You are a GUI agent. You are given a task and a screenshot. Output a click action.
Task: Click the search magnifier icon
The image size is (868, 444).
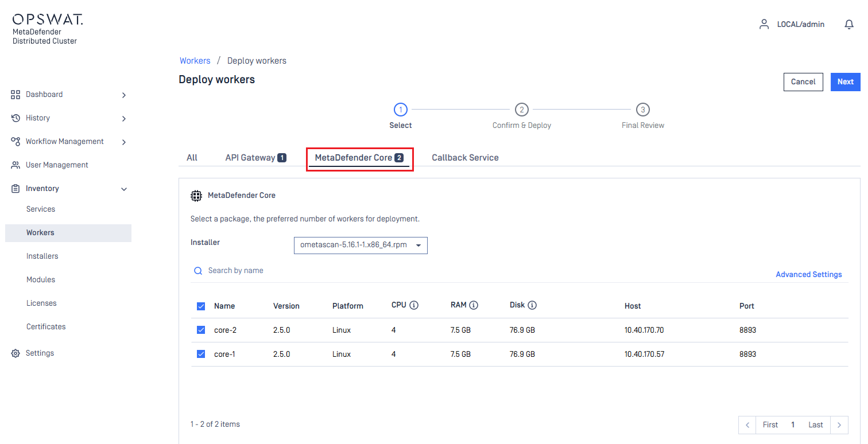click(198, 271)
